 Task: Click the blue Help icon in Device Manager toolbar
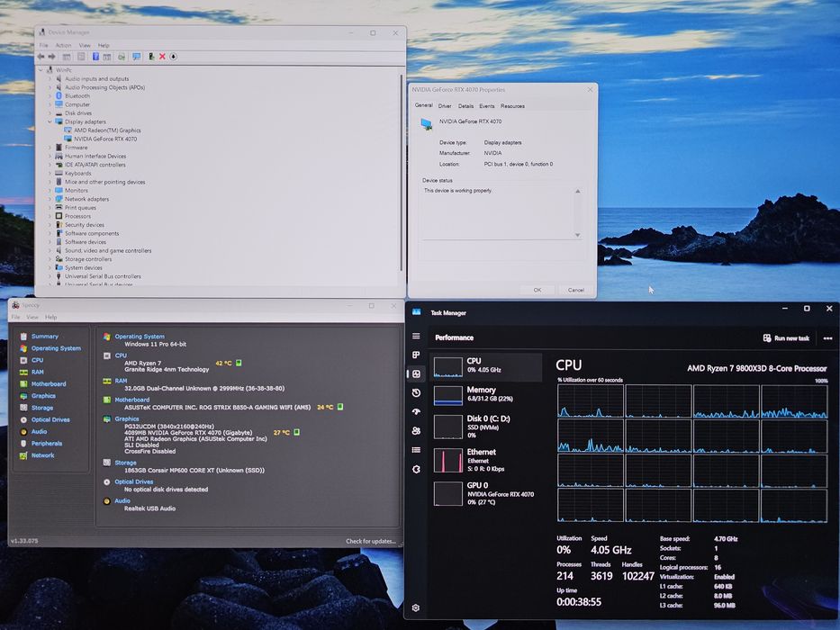95,56
